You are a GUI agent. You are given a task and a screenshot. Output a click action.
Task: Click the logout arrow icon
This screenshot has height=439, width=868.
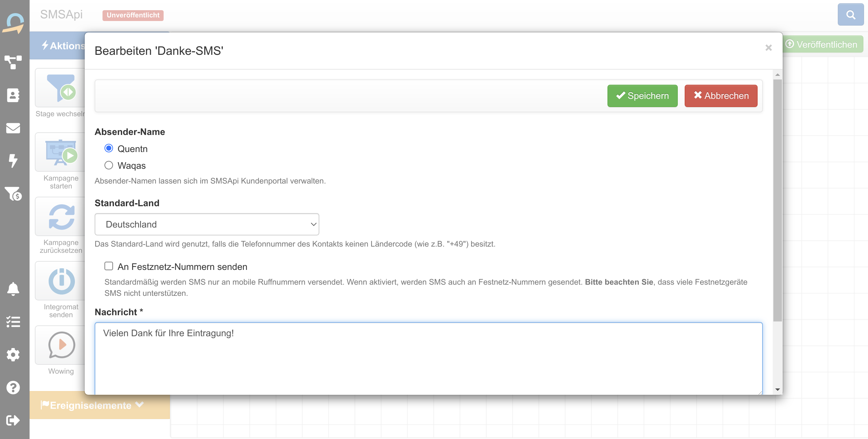click(13, 420)
